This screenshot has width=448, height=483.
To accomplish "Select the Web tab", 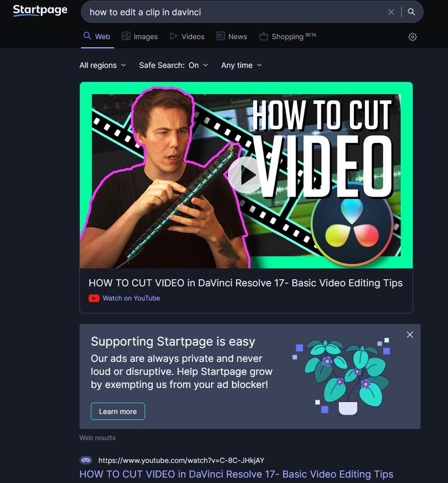I will click(x=96, y=36).
